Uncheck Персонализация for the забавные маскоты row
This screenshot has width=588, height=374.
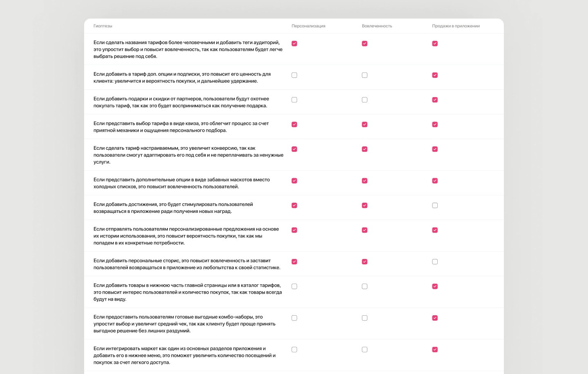point(294,181)
